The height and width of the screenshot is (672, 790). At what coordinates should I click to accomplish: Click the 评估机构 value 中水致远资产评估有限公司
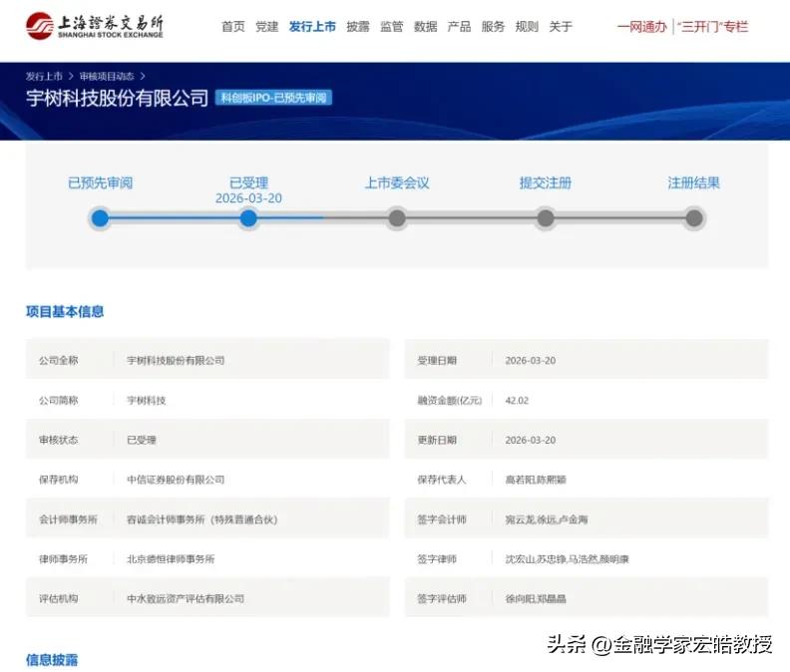(x=186, y=599)
